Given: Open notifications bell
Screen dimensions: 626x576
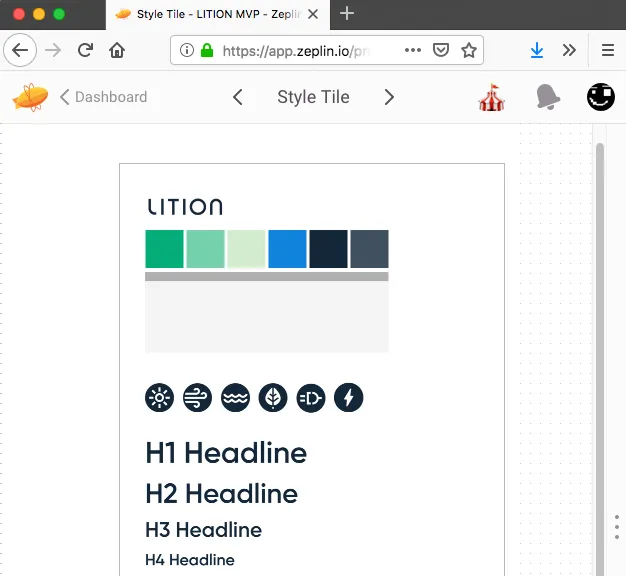Looking at the screenshot, I should (x=547, y=97).
